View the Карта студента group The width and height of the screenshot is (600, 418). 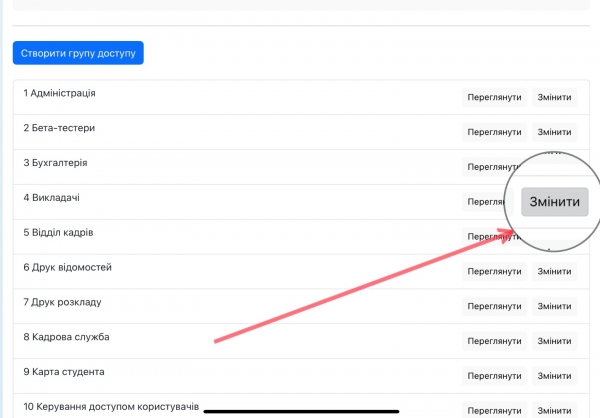coord(494,376)
